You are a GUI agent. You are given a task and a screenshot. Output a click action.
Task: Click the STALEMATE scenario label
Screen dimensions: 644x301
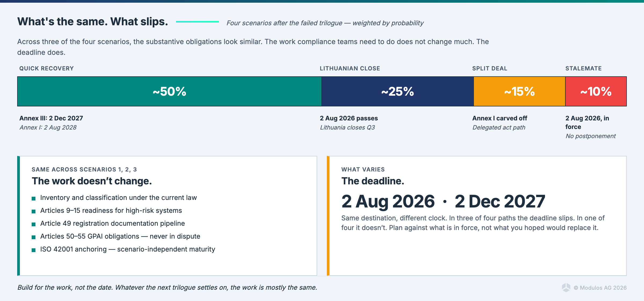(x=583, y=69)
